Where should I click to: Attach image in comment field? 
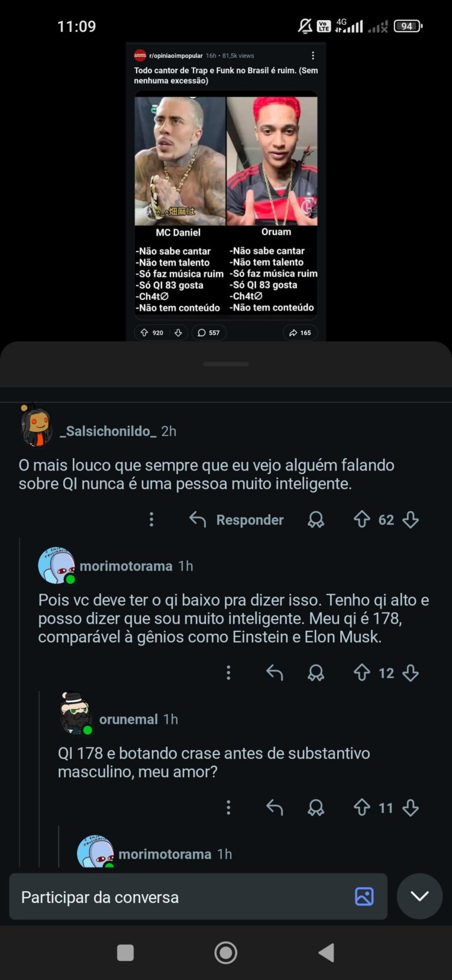[364, 896]
